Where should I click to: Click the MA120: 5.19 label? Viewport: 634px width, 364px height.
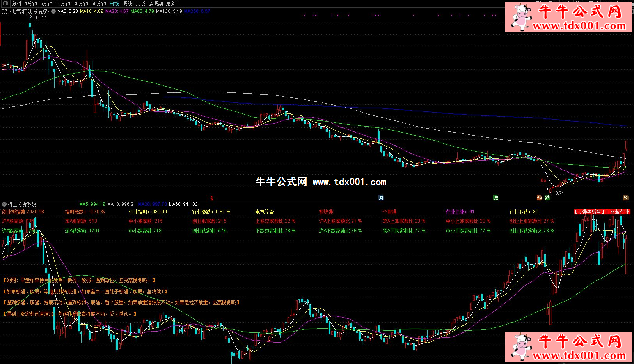169,11
